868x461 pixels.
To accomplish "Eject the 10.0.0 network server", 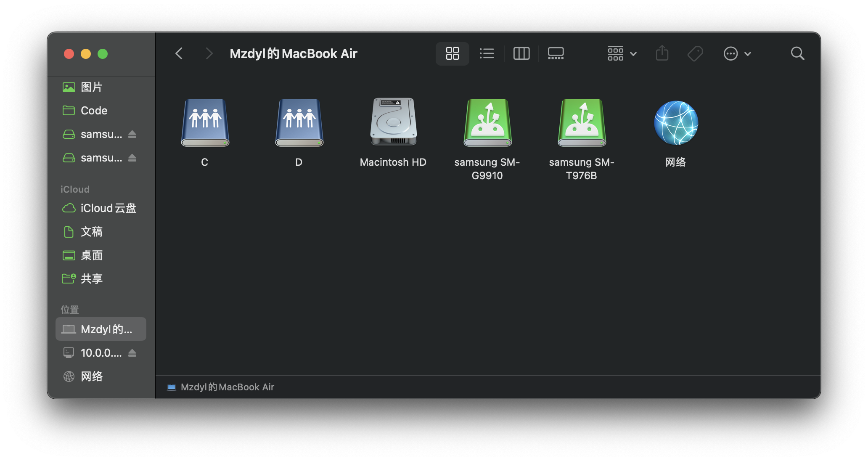I will [x=132, y=353].
